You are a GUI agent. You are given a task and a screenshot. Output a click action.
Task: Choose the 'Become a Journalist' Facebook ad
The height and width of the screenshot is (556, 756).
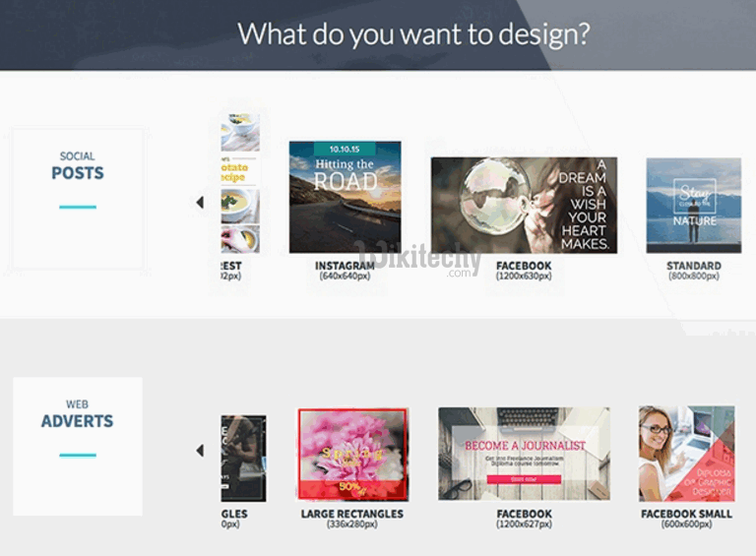click(x=524, y=454)
